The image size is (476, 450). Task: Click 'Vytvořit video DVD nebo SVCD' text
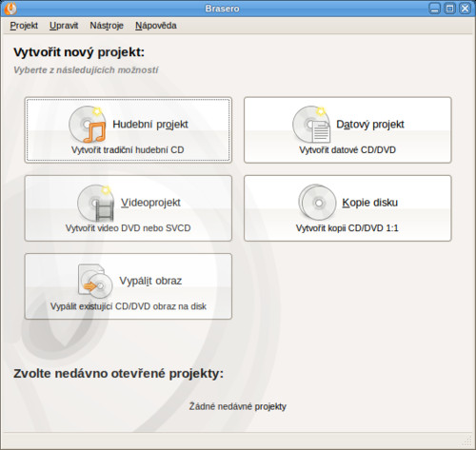tap(128, 228)
